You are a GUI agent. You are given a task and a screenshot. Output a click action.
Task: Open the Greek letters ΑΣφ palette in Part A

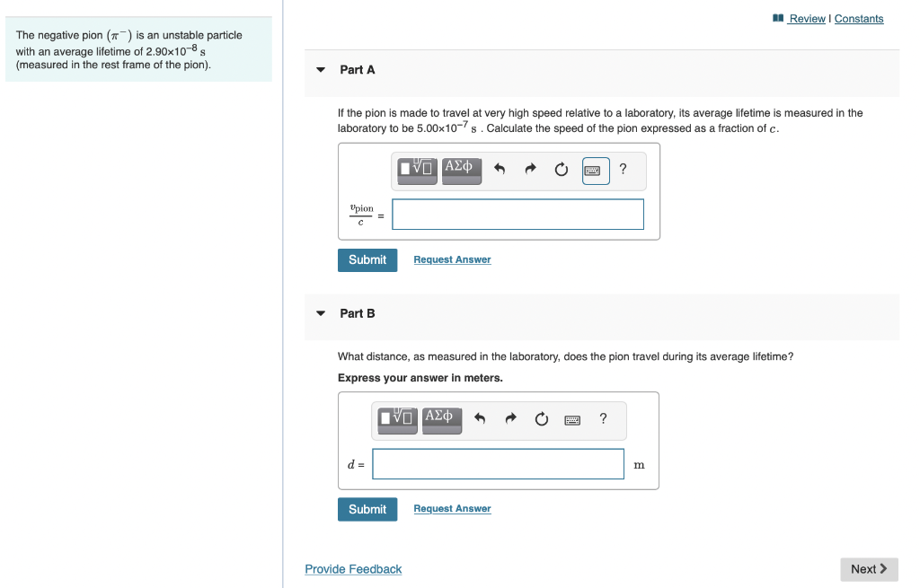[460, 170]
